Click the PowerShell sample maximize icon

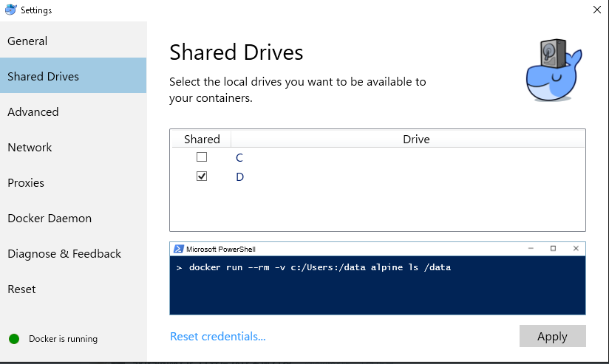click(x=553, y=249)
